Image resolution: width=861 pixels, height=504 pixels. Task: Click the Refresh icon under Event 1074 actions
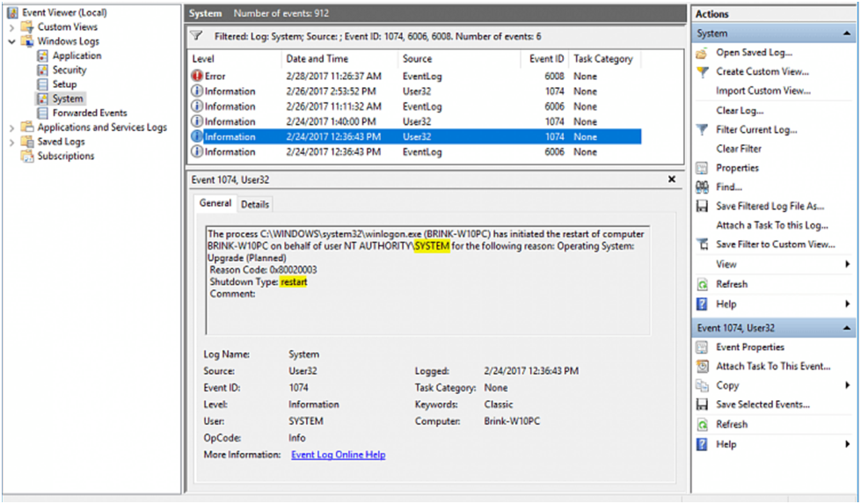click(702, 424)
